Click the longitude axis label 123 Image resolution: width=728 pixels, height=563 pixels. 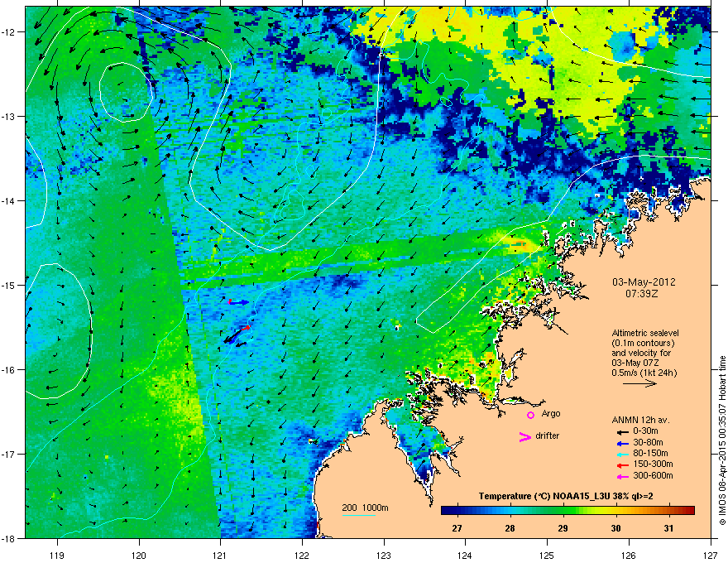pos(384,555)
